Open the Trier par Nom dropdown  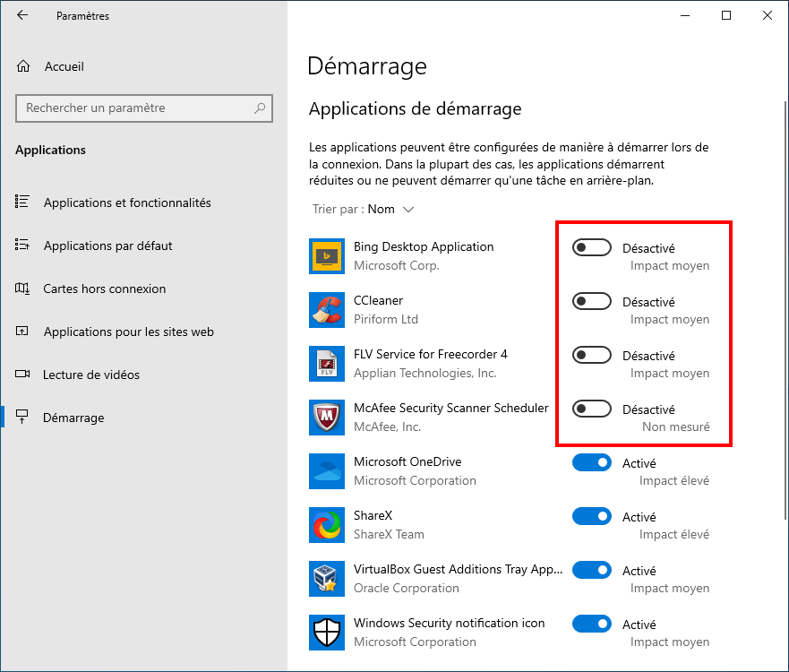pyautogui.click(x=363, y=209)
